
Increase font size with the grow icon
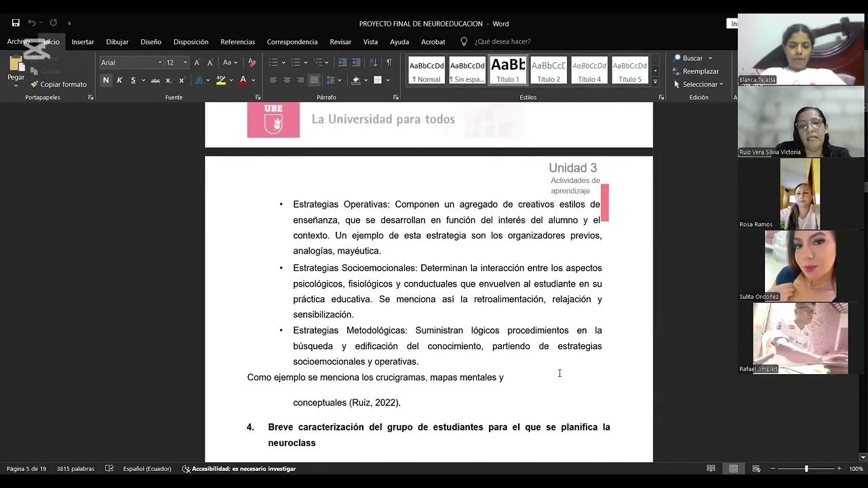pos(197,62)
